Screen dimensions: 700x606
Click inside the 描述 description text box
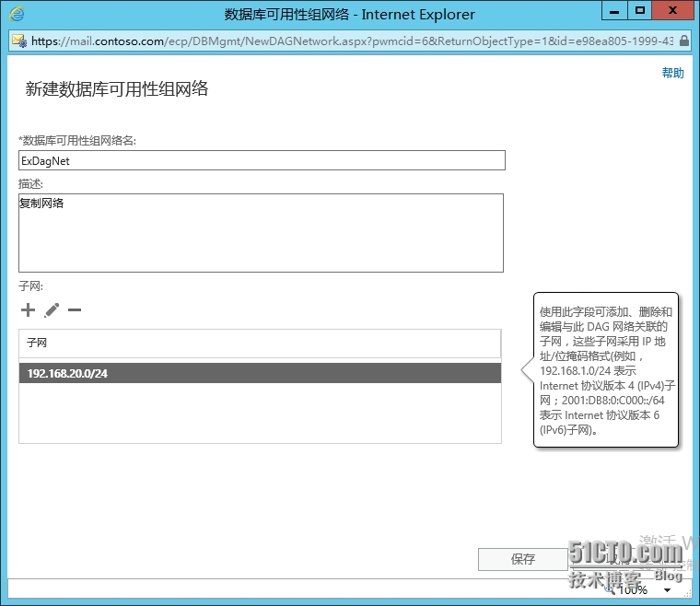(x=261, y=232)
